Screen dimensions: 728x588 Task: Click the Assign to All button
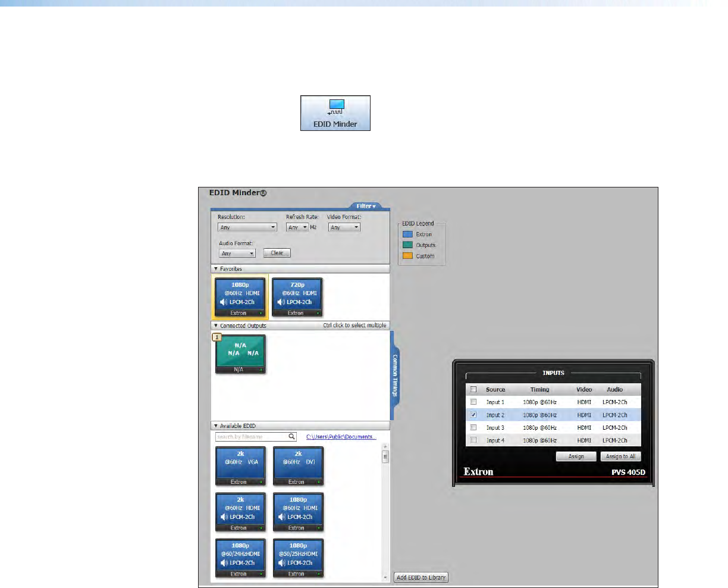(x=621, y=456)
